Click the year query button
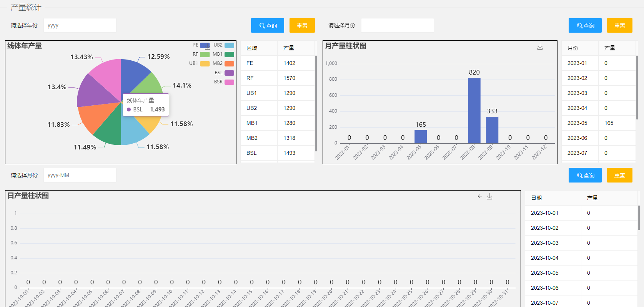Viewport: 644px width, 307px height. 268,25
